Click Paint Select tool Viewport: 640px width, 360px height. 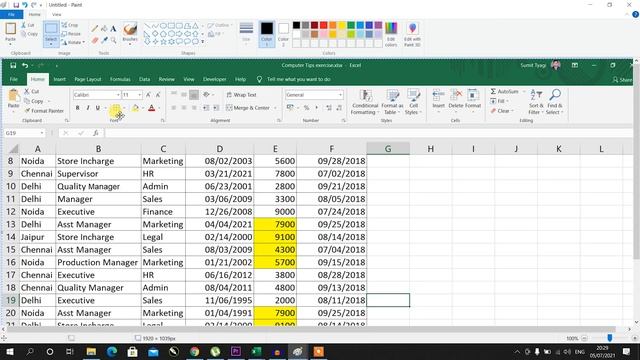pyautogui.click(x=51, y=34)
